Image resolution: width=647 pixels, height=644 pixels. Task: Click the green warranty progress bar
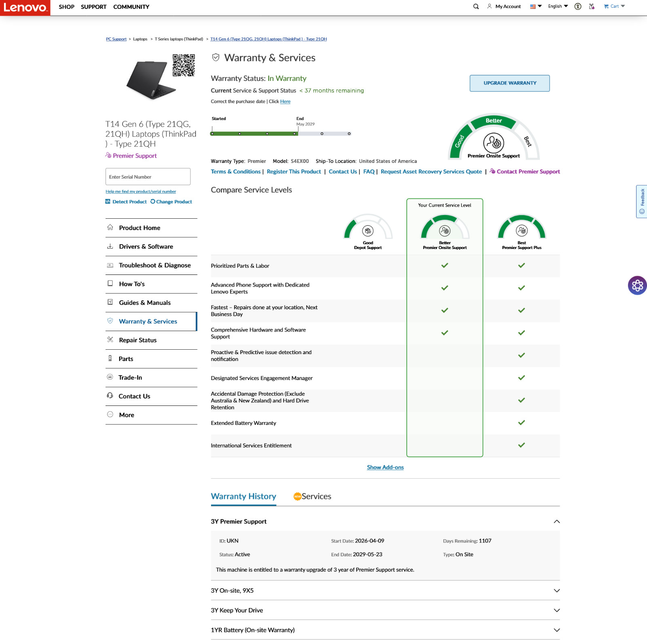pos(254,134)
